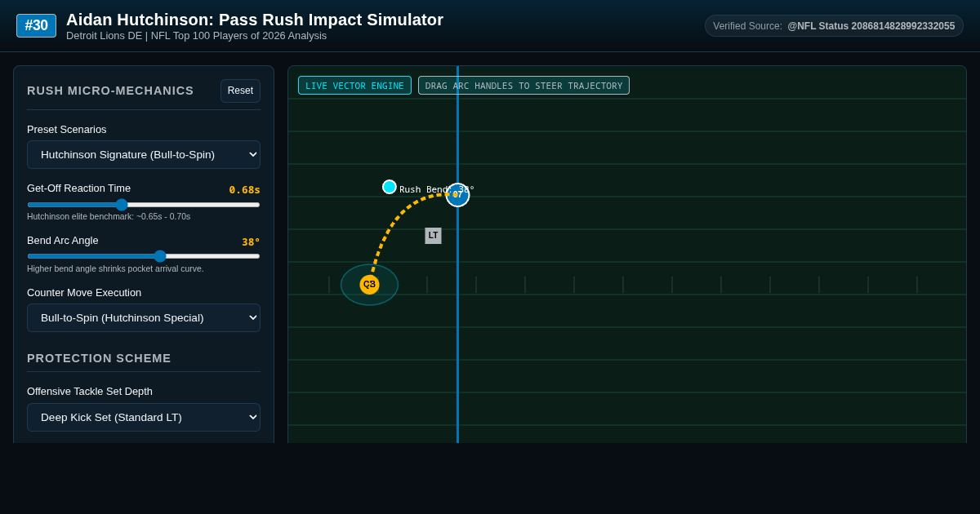Click the Detroit Lions DE subtitle text
Image resolution: width=980 pixels, height=514 pixels.
pos(196,36)
